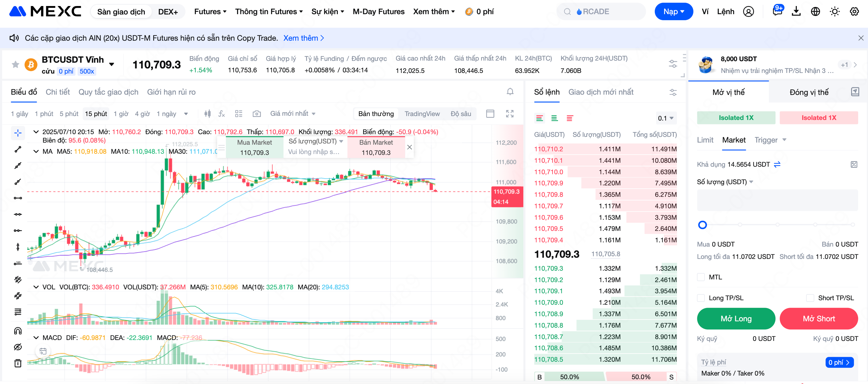Open the ticker bar preferences sliders icon

pyautogui.click(x=673, y=64)
